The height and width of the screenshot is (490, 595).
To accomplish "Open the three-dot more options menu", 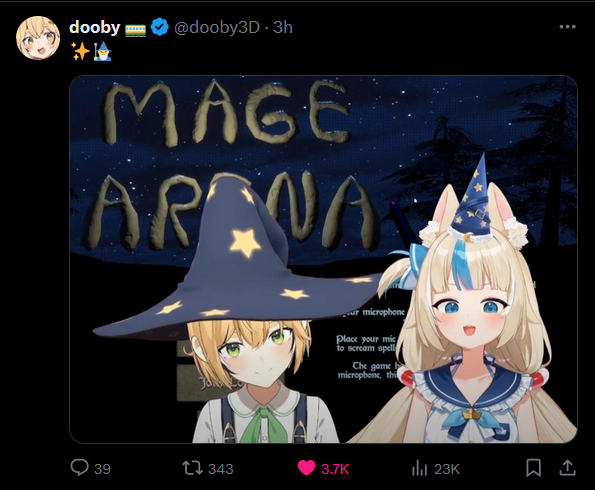I will (x=567, y=27).
